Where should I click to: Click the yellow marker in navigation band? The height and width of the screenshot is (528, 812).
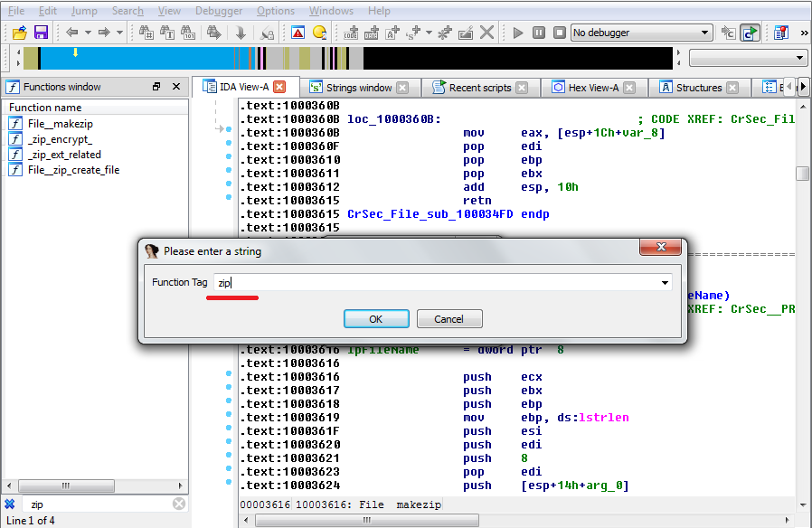click(76, 52)
